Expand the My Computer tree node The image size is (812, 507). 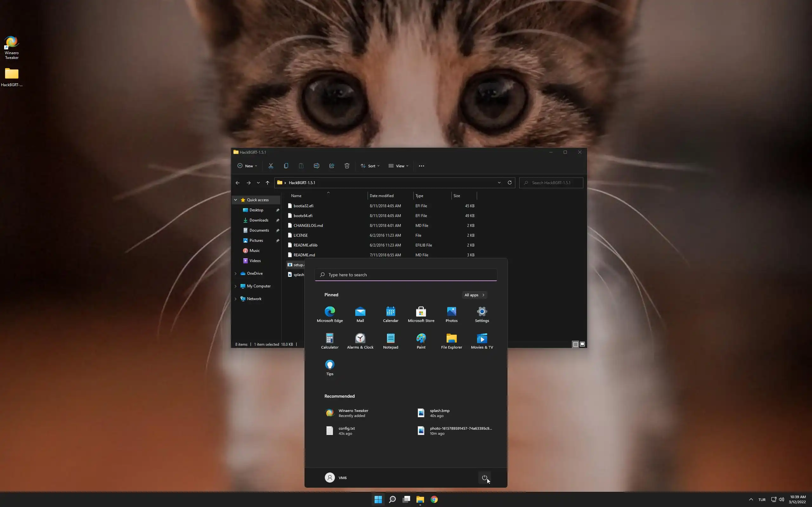point(236,286)
